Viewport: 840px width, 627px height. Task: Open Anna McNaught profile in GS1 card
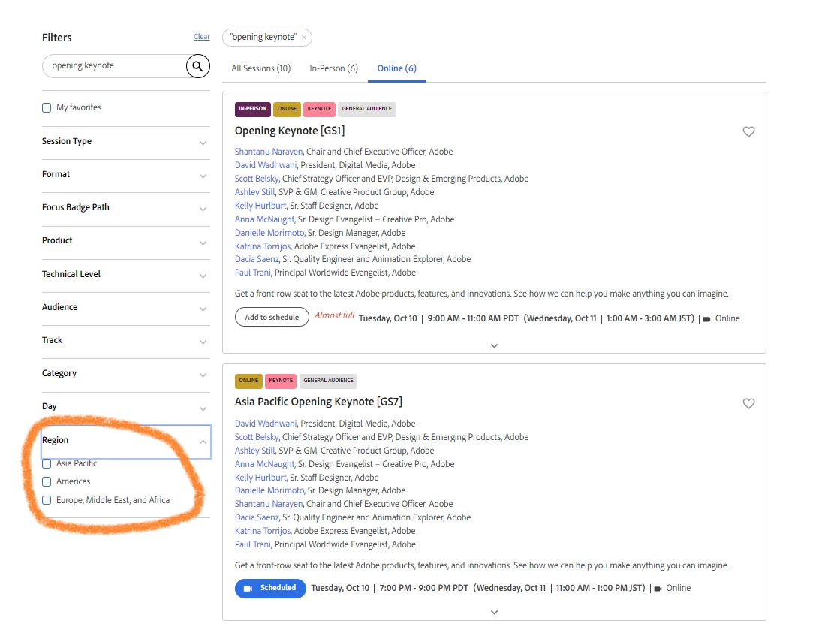265,219
